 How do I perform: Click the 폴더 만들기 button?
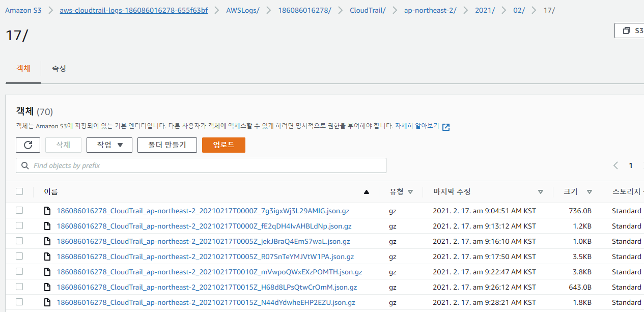point(166,145)
